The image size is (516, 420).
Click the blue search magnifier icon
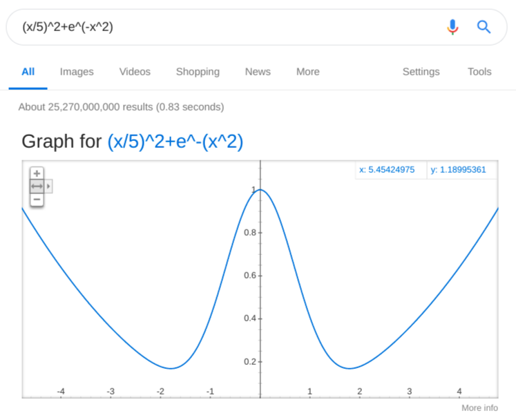[x=484, y=27]
